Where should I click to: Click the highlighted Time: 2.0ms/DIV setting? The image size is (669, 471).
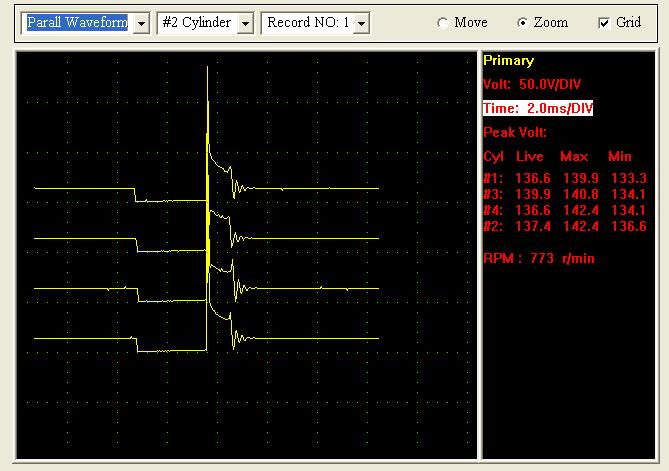tap(538, 108)
